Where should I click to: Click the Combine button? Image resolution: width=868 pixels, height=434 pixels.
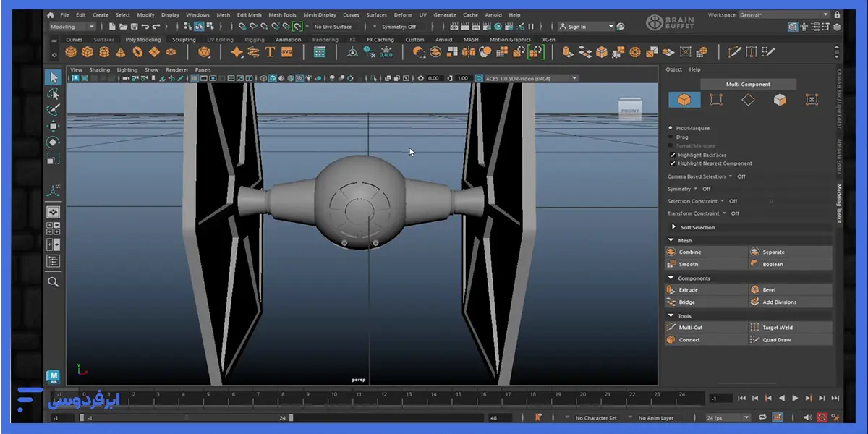point(707,252)
